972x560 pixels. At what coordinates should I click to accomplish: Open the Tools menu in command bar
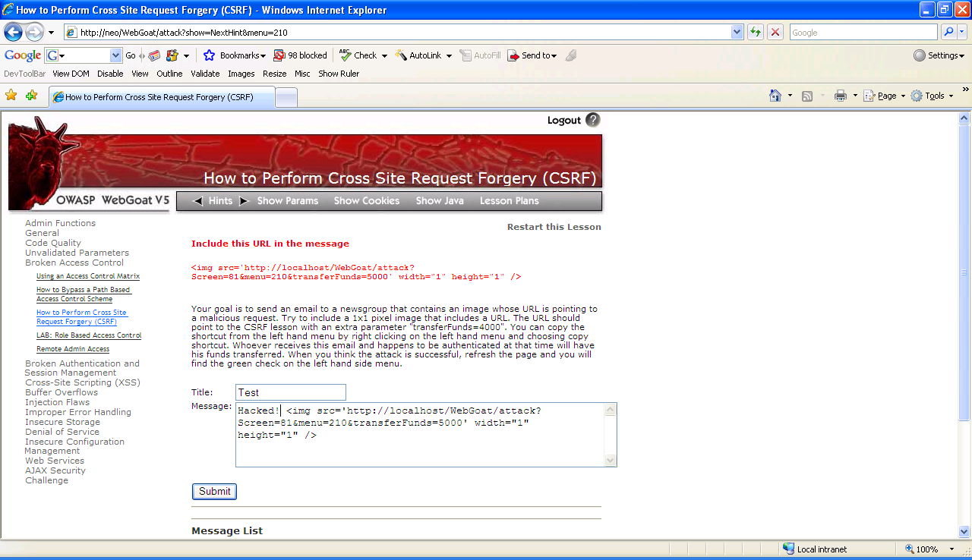click(931, 96)
